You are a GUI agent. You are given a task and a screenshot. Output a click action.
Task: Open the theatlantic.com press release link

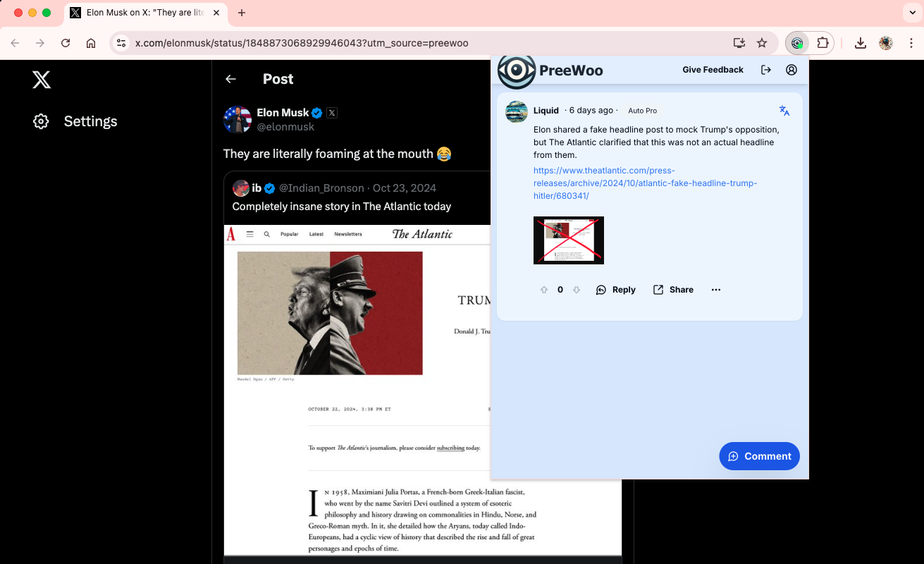tap(645, 183)
